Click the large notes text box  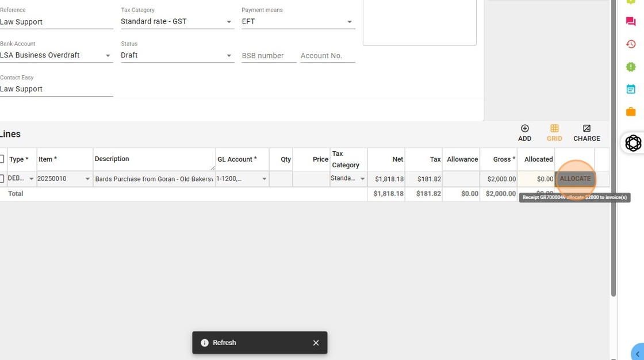coord(419,22)
